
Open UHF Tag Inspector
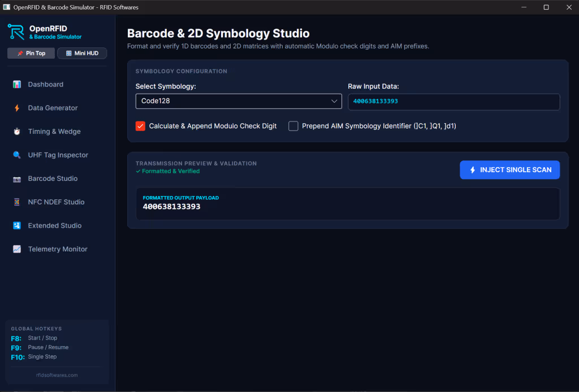tap(57, 155)
